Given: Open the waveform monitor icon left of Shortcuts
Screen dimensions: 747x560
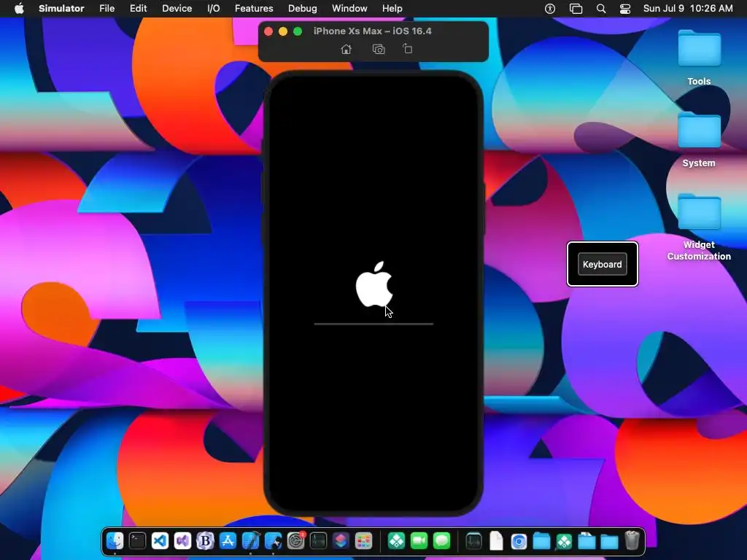Looking at the screenshot, I should point(318,541).
